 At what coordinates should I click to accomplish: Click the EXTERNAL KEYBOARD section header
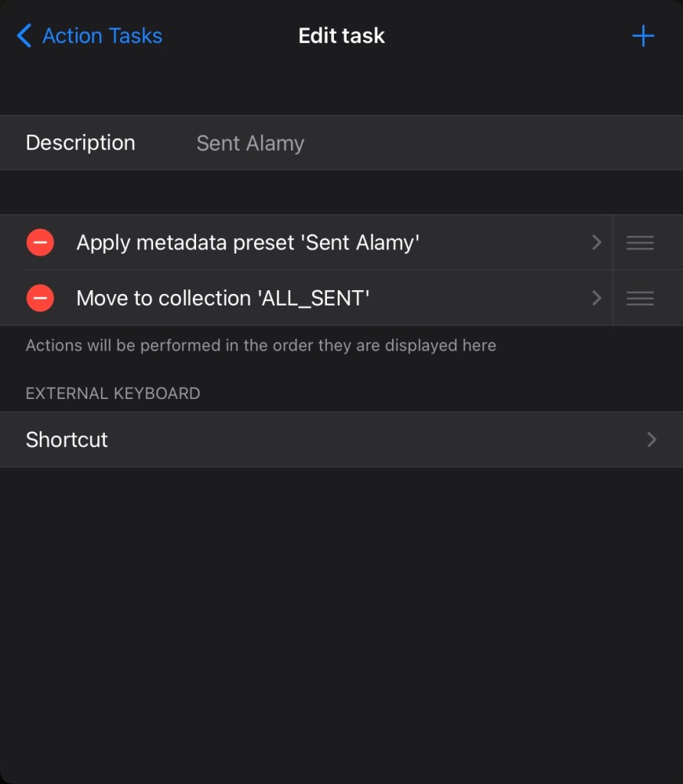pyautogui.click(x=113, y=394)
